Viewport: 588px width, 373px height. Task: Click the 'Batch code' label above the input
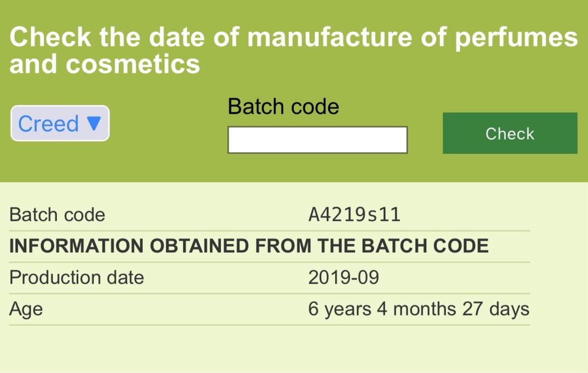pyautogui.click(x=283, y=107)
